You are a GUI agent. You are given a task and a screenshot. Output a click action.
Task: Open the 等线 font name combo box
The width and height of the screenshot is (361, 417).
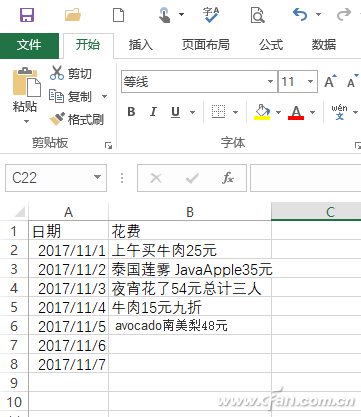coord(199,81)
